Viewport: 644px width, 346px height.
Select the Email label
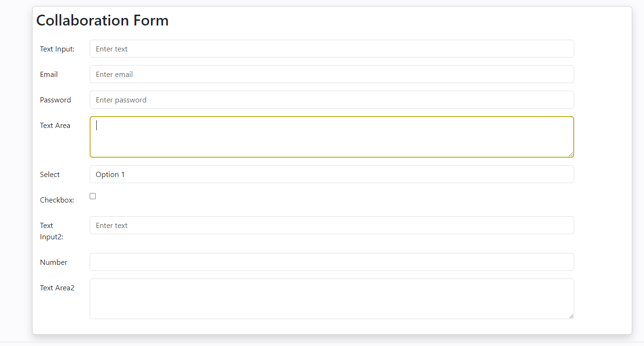[49, 74]
